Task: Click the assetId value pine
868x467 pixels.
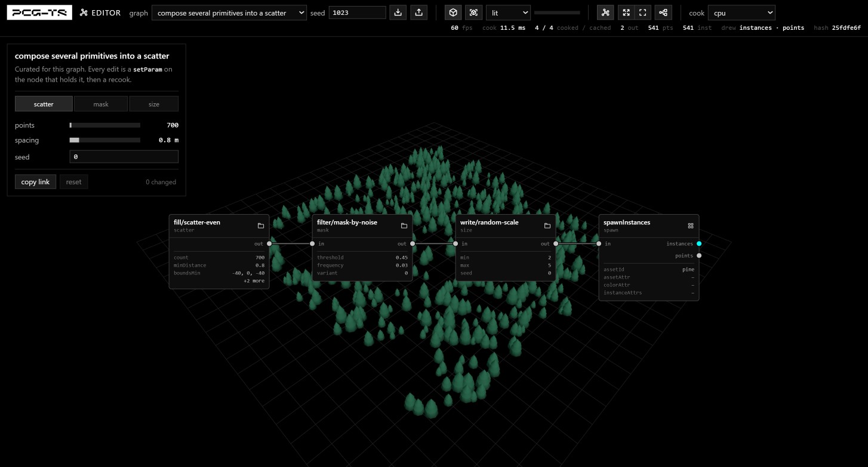Action: pos(688,270)
